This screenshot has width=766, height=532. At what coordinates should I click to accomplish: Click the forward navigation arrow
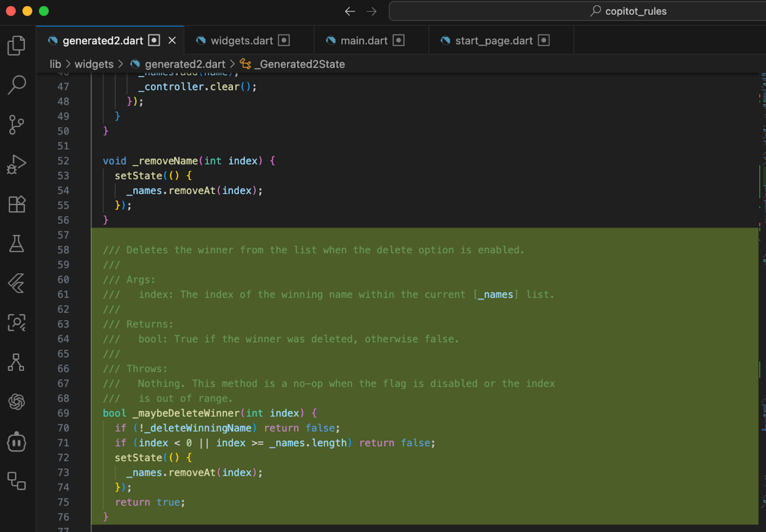372,11
